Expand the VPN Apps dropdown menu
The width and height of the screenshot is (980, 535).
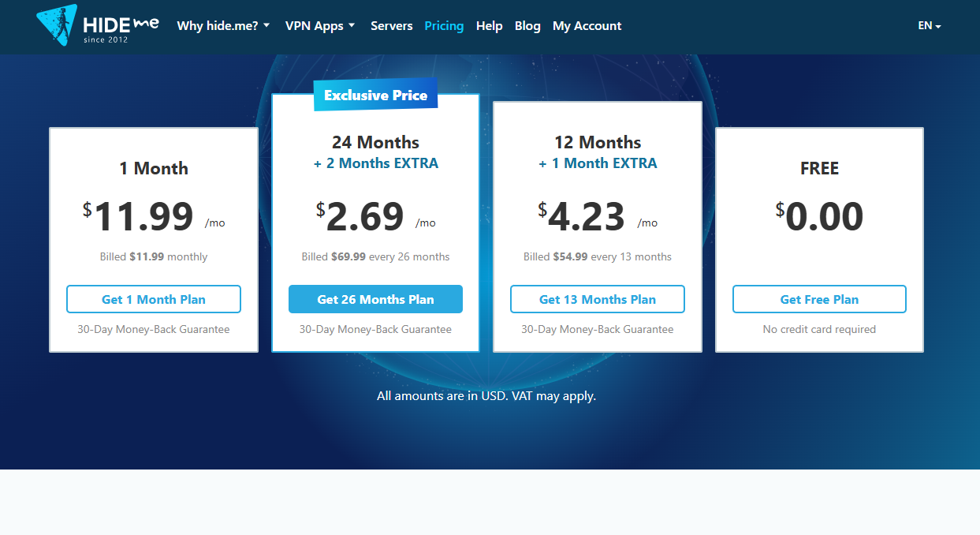(x=320, y=26)
